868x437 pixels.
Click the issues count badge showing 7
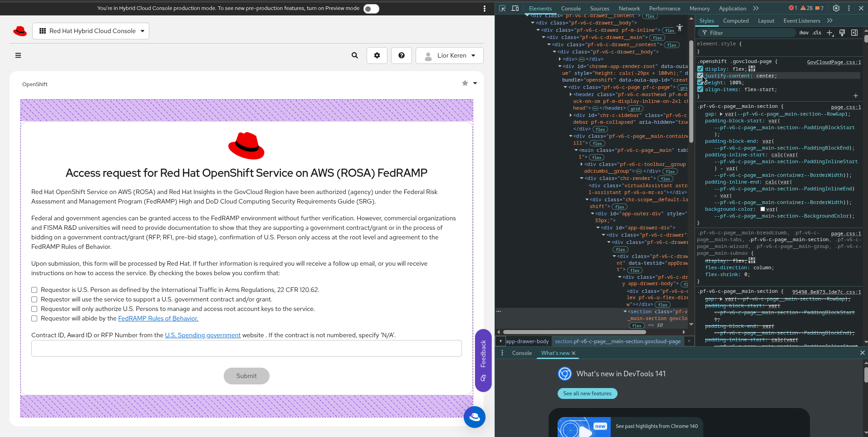click(819, 8)
